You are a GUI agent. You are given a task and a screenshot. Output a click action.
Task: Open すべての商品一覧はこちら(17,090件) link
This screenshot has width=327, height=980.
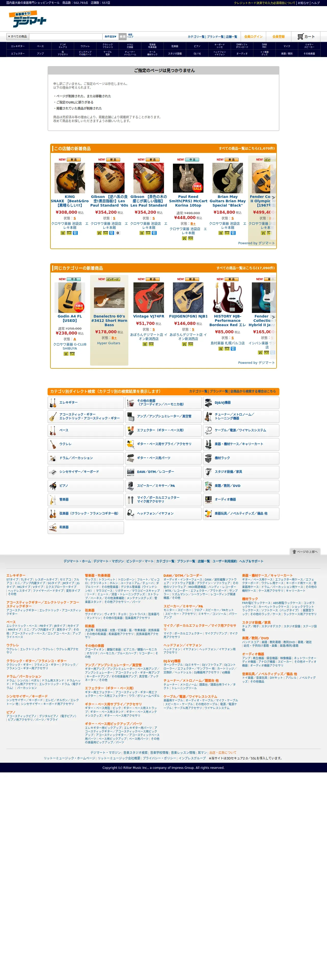[246, 268]
